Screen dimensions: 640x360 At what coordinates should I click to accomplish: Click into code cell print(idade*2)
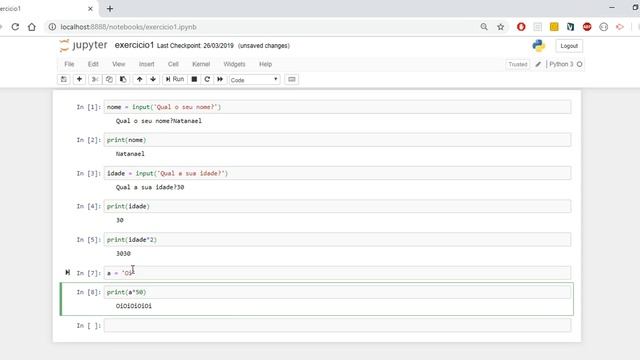(x=337, y=240)
